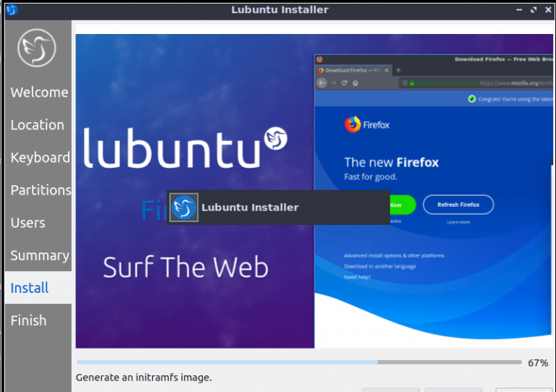556x392 pixels.
Task: Close the Download Firefox tab in slideshow
Action: [387, 70]
